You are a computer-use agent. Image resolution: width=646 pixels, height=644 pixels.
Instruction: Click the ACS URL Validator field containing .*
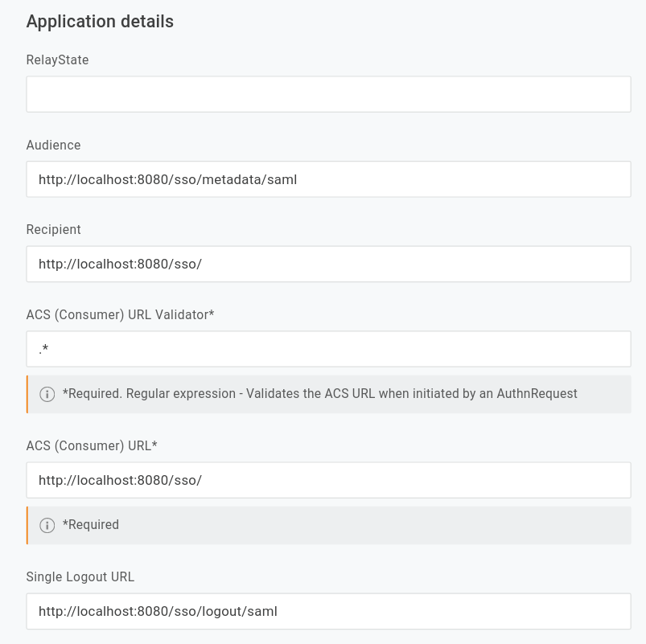328,349
